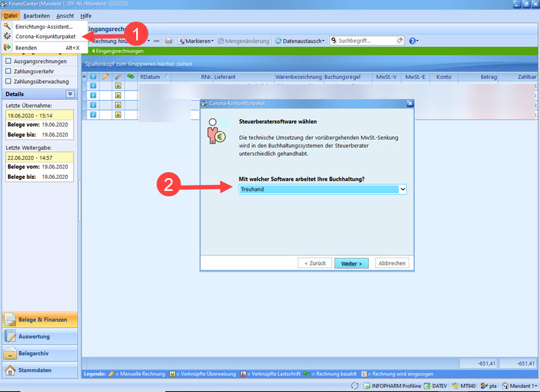Click the clear icon in search field
This screenshot has height=392, width=540.
point(400,41)
